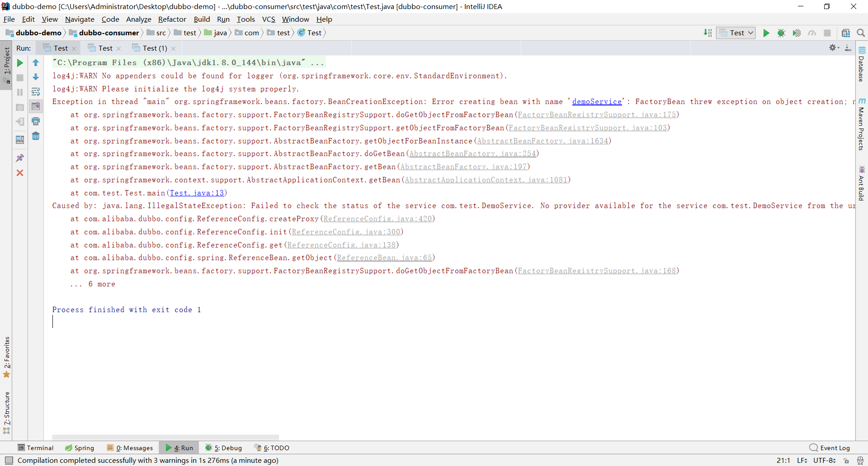Open the AbstractApplicationContext.java:1081 link
The image size is (868, 466).
pos(486,180)
